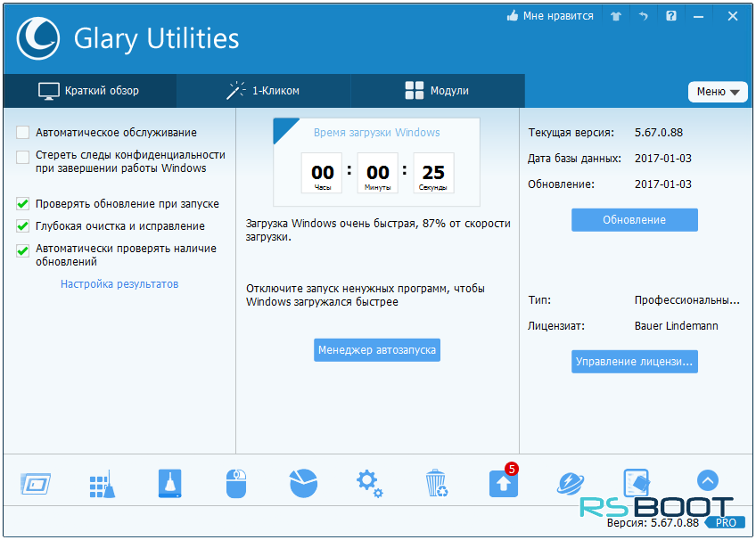This screenshot has height=540, width=756.
Task: Click the Мне нравится label
Action: tap(558, 16)
